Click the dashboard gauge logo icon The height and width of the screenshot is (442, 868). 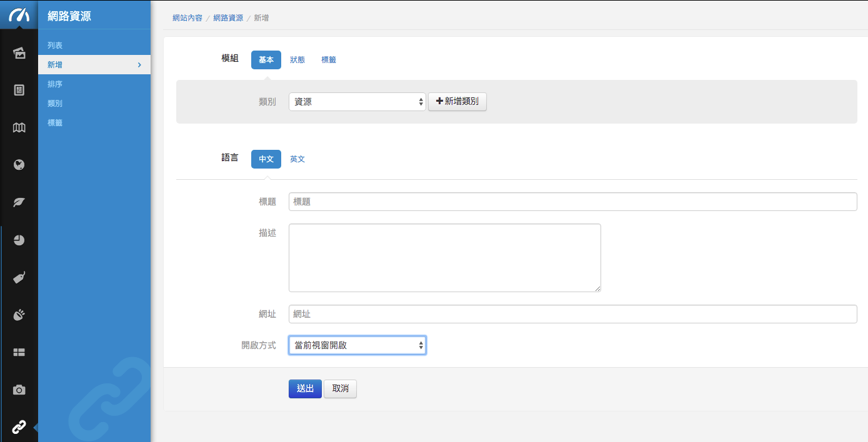click(19, 15)
